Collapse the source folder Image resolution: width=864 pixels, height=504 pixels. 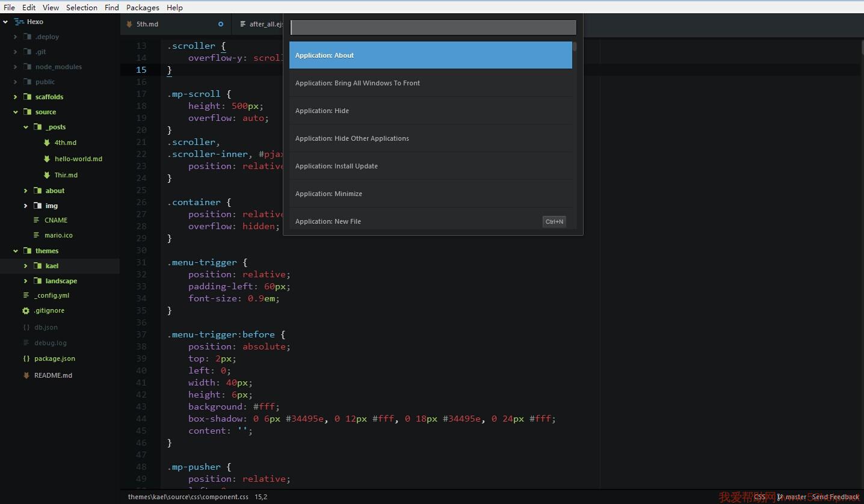16,112
